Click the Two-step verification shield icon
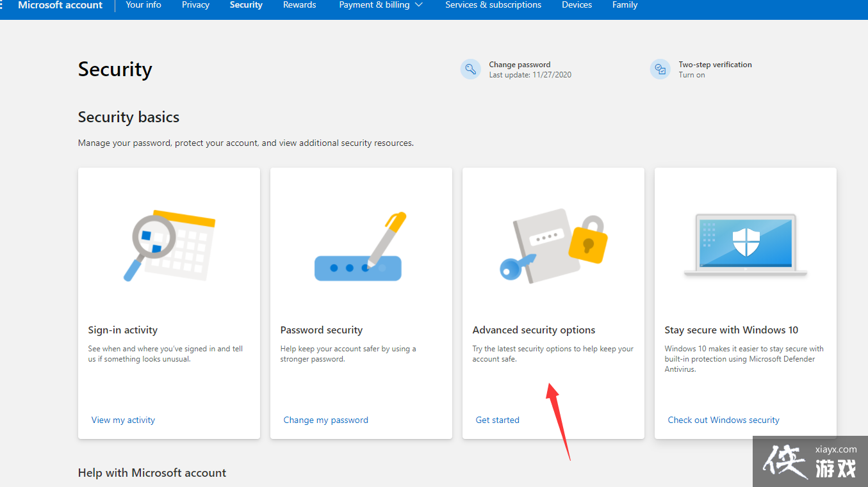868x487 pixels. [660, 69]
